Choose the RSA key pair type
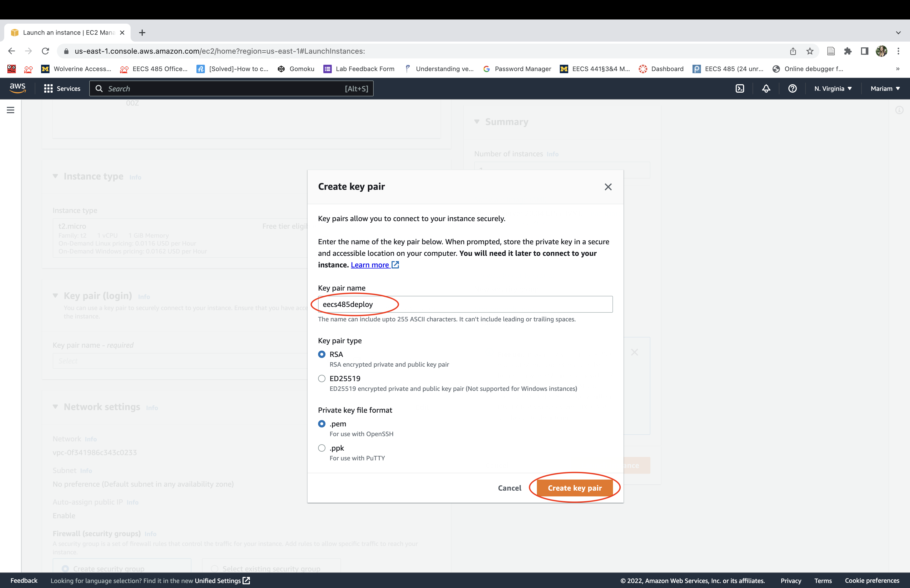The width and height of the screenshot is (910, 588). click(x=322, y=354)
